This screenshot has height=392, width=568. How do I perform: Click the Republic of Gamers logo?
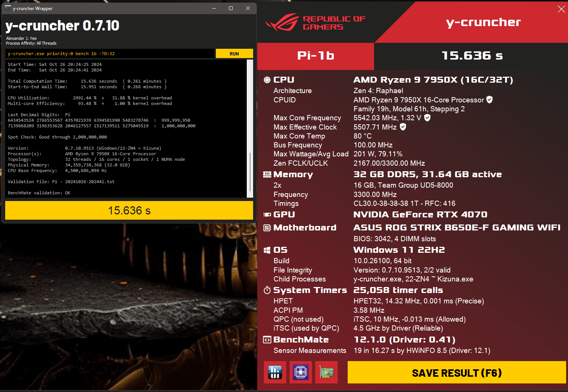tap(316, 22)
